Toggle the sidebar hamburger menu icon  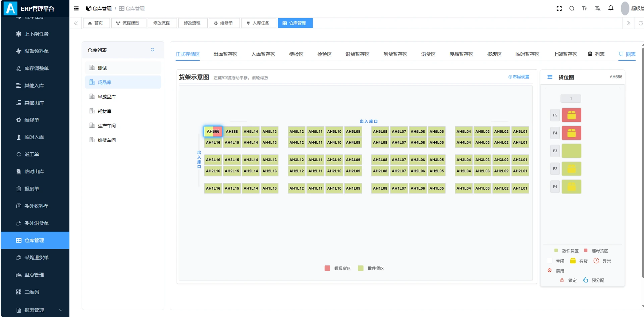(x=76, y=8)
